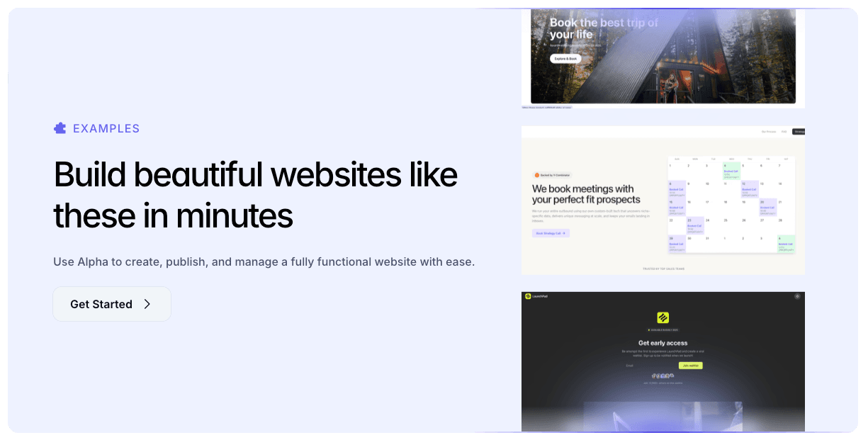
Task: Select a Booked Call entry on the calendar
Action: click(x=731, y=171)
